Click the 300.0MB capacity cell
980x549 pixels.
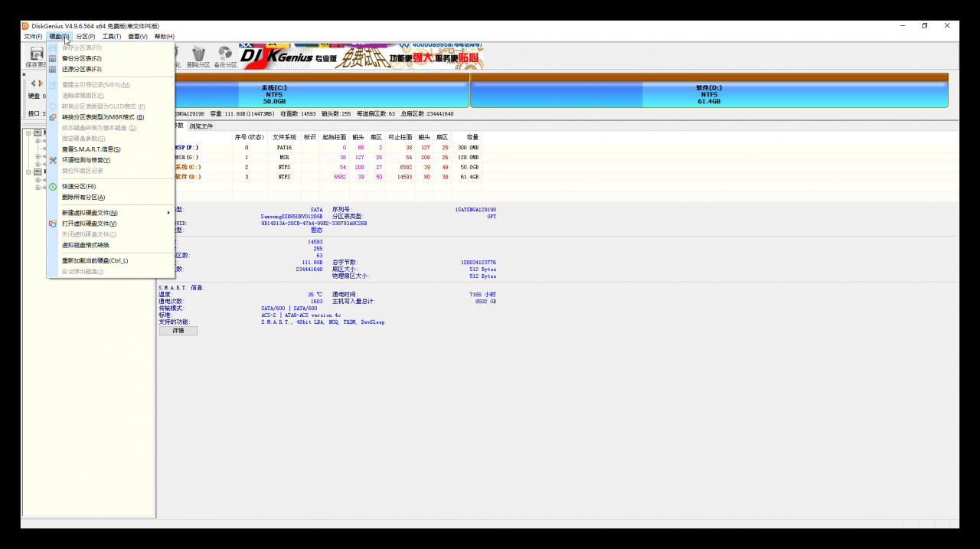coord(469,147)
